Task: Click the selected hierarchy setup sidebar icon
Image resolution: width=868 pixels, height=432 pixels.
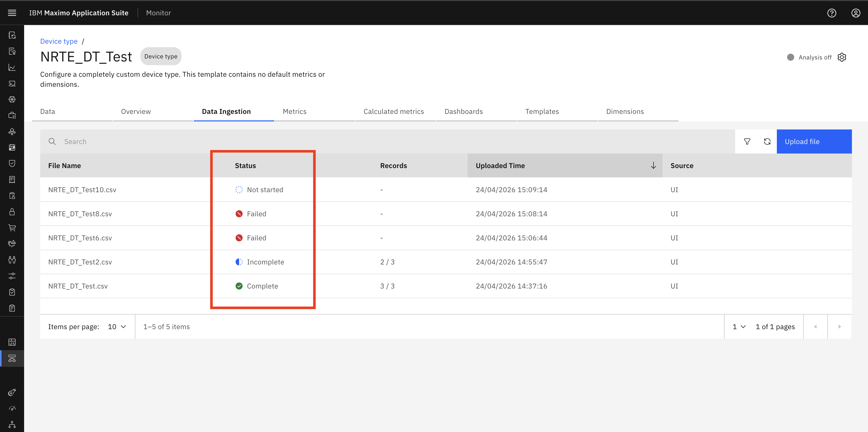Action: [12, 358]
